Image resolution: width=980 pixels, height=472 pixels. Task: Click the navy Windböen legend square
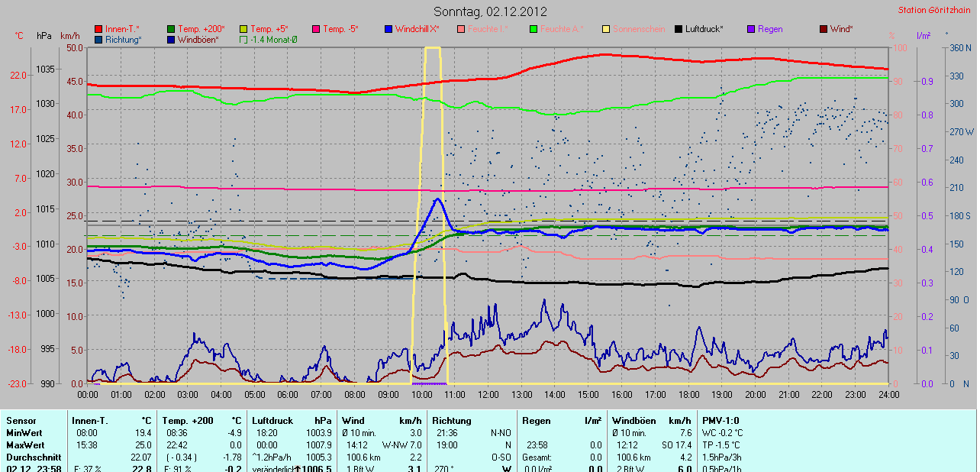171,40
